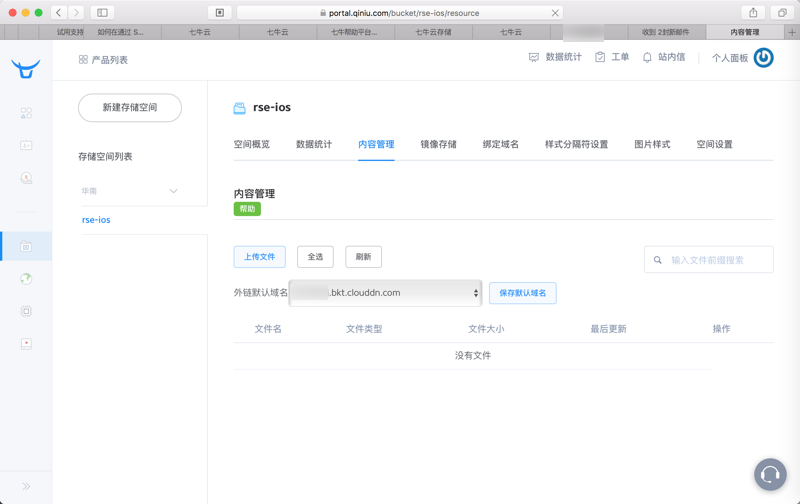
Task: Open the sidebar product overview shapes icon
Action: 26,113
